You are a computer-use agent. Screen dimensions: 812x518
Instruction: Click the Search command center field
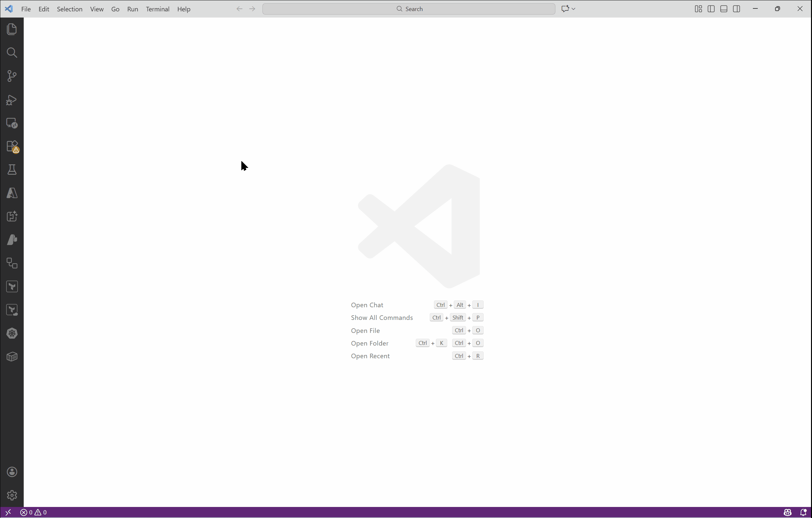[x=409, y=9]
